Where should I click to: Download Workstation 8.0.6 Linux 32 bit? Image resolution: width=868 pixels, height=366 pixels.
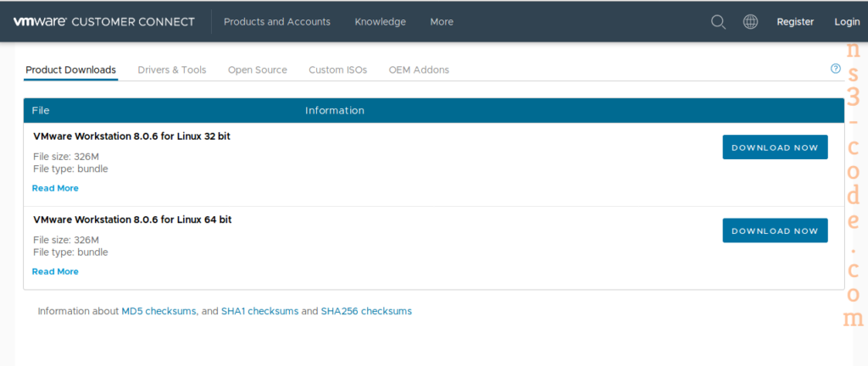point(775,147)
